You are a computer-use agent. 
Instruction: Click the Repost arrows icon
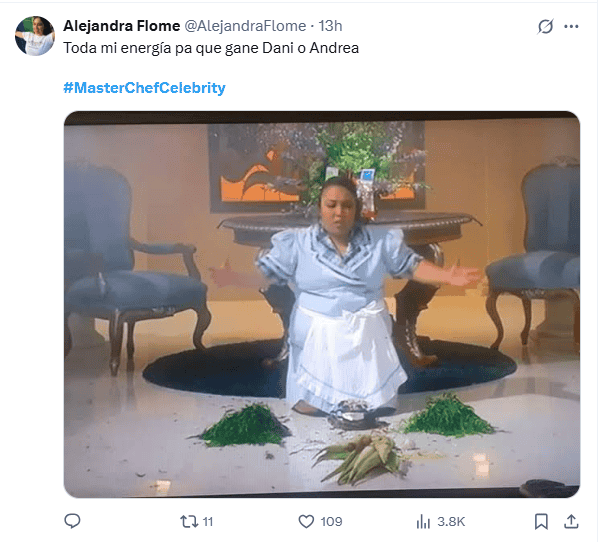(187, 521)
